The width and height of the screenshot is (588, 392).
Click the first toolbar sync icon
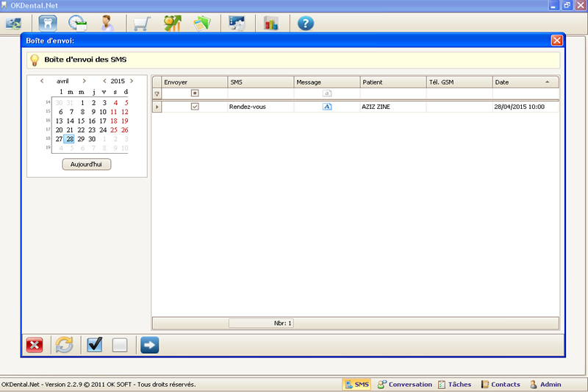click(x=13, y=24)
